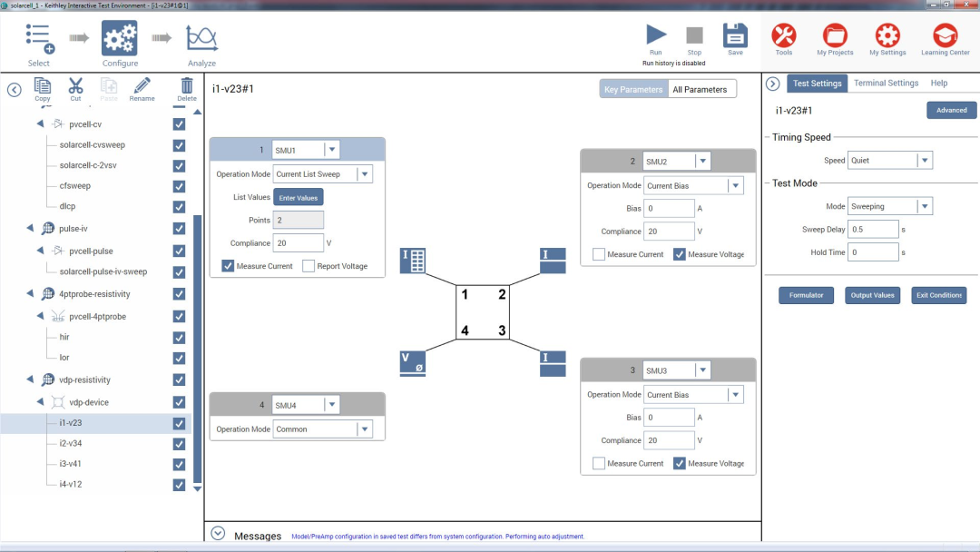Click the Rename pencil icon
This screenshot has width=980, height=552.
coord(142,86)
